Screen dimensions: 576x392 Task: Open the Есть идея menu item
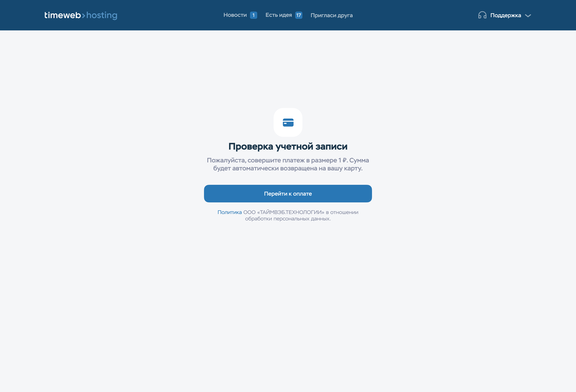click(279, 15)
